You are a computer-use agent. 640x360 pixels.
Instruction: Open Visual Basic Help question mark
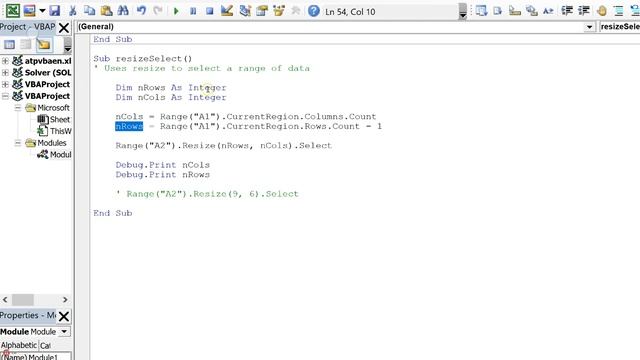313,11
